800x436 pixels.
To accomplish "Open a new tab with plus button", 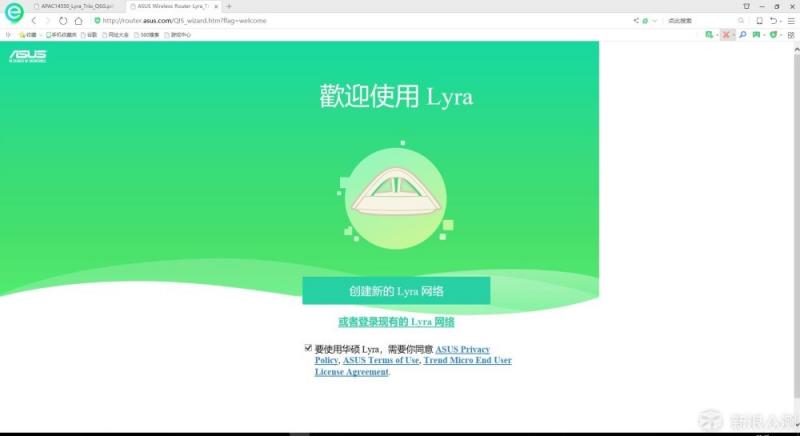I will (x=229, y=6).
